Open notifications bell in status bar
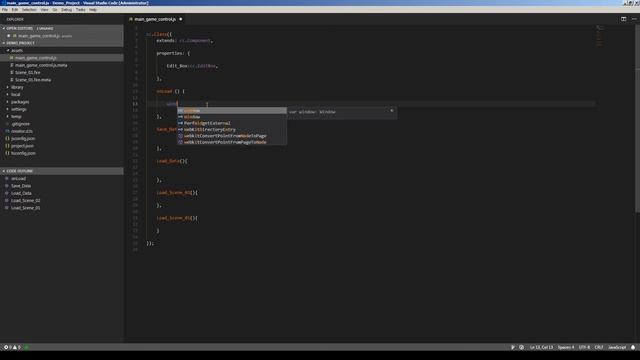 coord(633,347)
